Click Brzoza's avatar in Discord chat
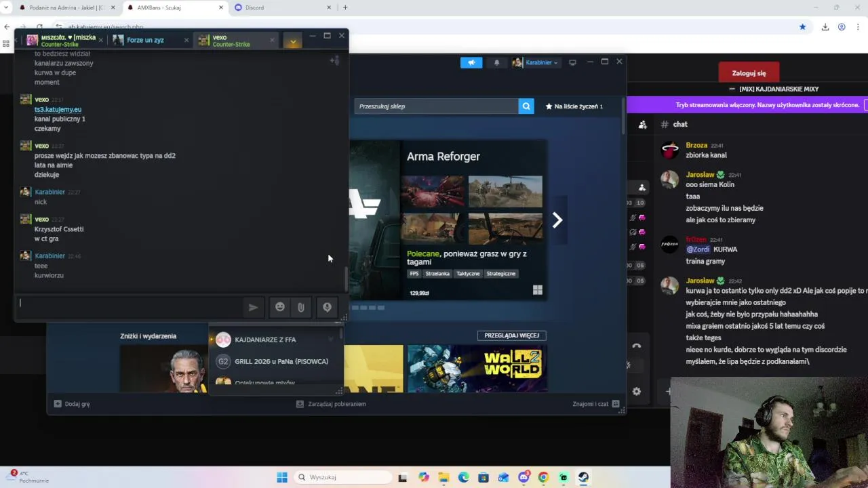 click(670, 150)
